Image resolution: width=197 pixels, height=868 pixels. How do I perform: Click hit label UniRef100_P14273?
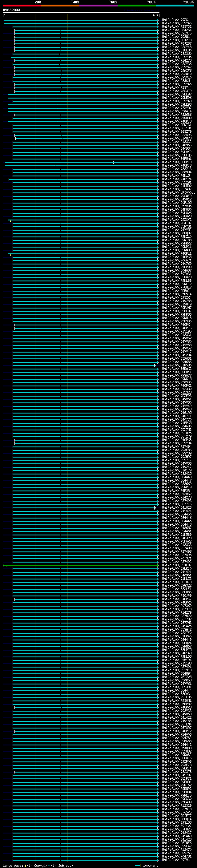coord(177,61)
